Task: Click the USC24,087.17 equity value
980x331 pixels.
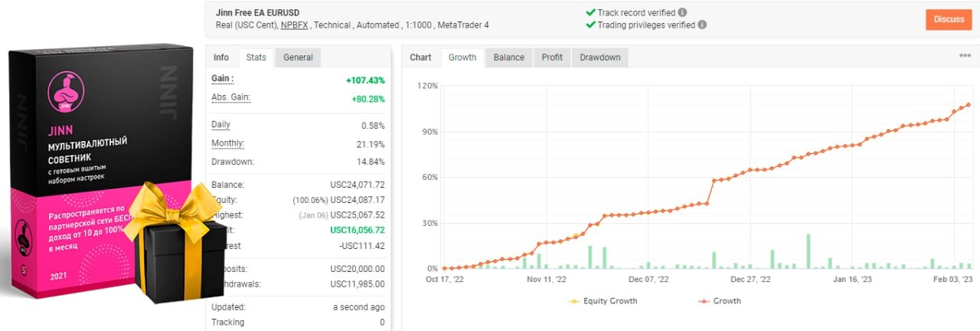Action: 358,200
